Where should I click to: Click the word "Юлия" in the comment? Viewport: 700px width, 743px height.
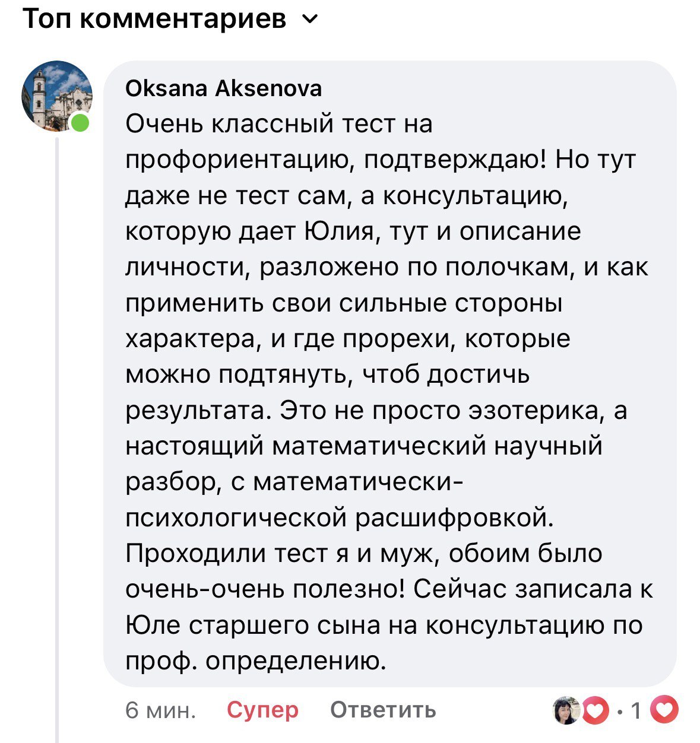click(340, 231)
